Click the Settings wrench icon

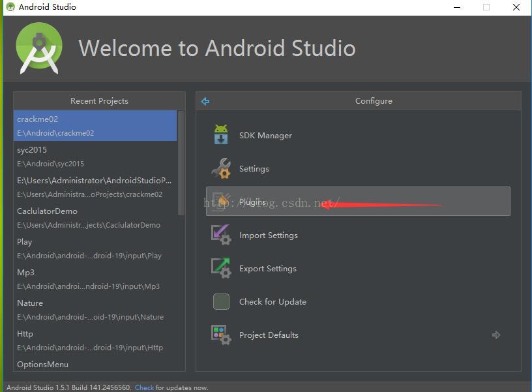(221, 168)
